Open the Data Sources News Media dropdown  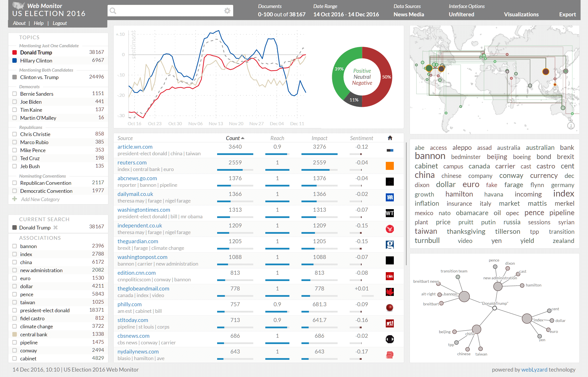[x=408, y=14]
